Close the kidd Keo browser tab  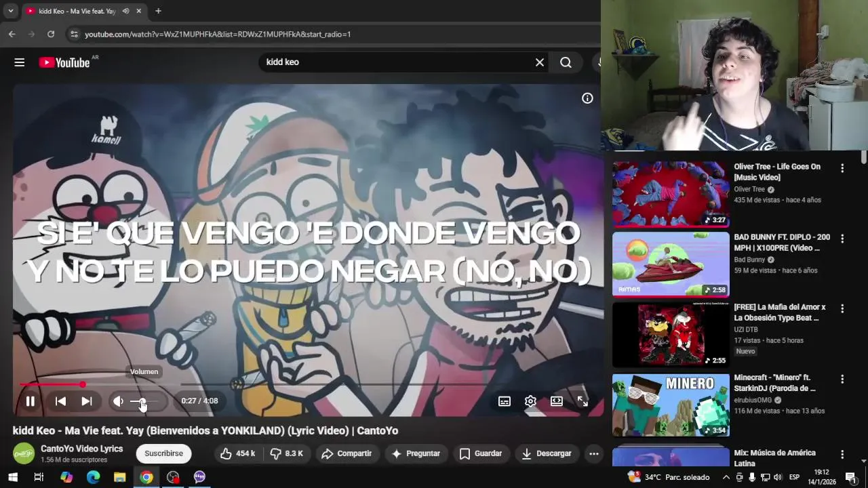pos(138,12)
